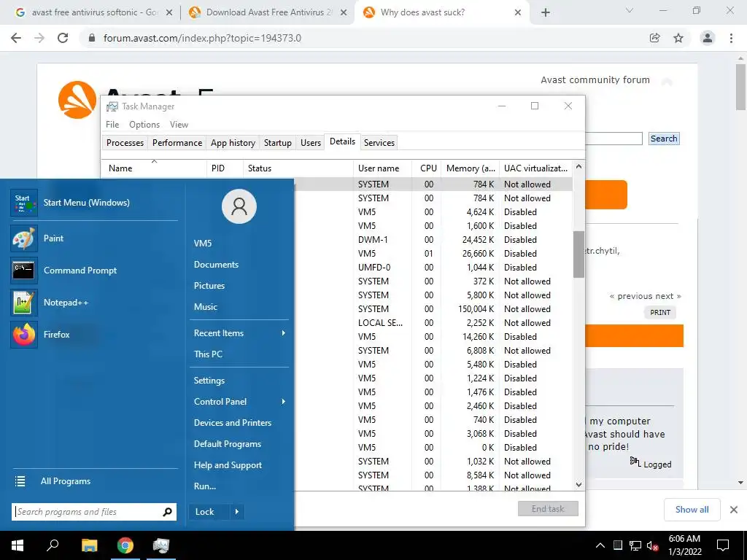Switch to Processes tab
Viewport: 747px width, 560px height.
(x=125, y=143)
